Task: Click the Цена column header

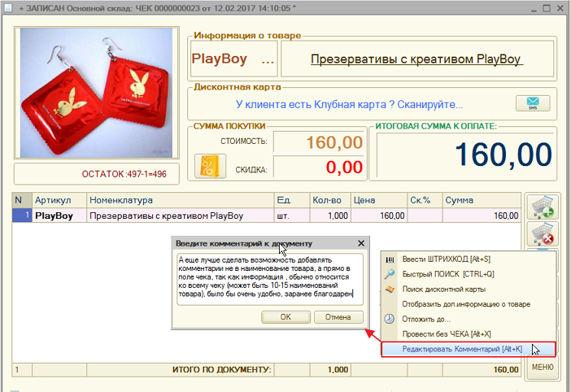Action: (x=379, y=200)
